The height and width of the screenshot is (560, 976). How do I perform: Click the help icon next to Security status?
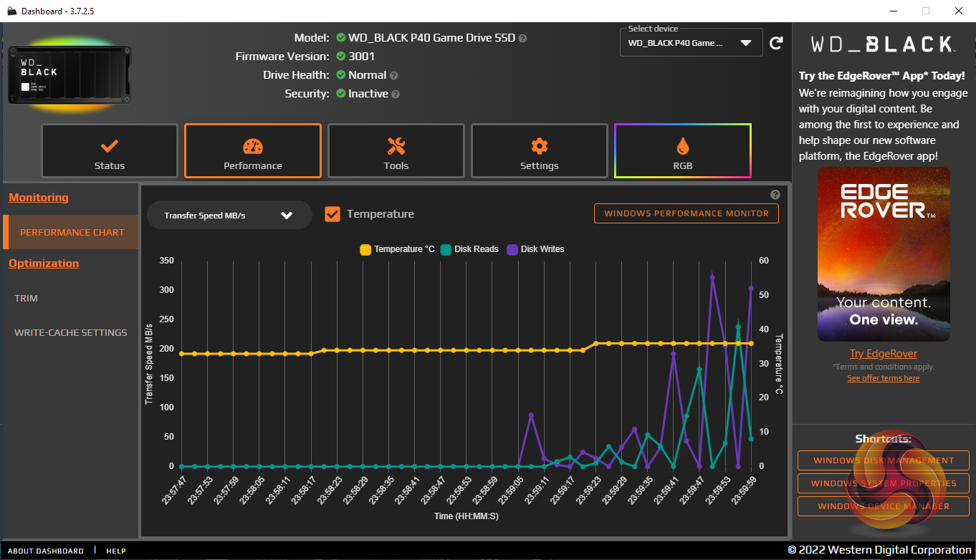pyautogui.click(x=396, y=94)
